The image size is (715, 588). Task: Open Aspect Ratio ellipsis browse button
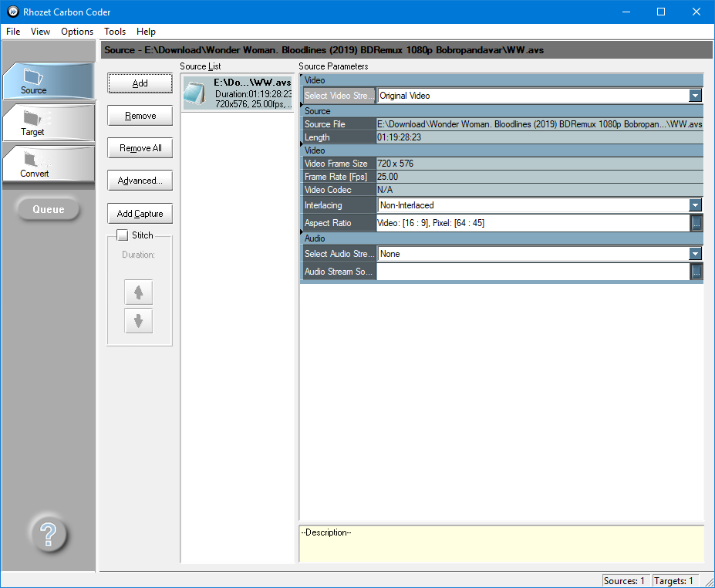[696, 223]
